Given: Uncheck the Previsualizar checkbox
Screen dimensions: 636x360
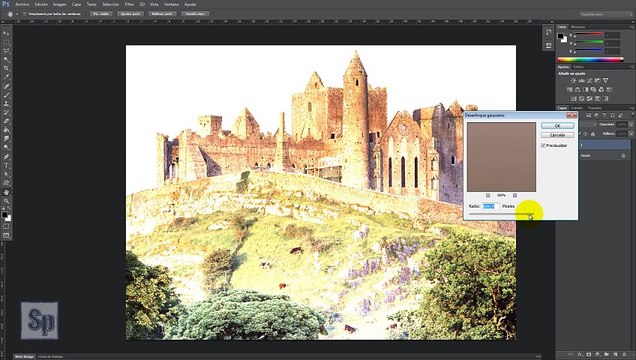Looking at the screenshot, I should point(543,145).
